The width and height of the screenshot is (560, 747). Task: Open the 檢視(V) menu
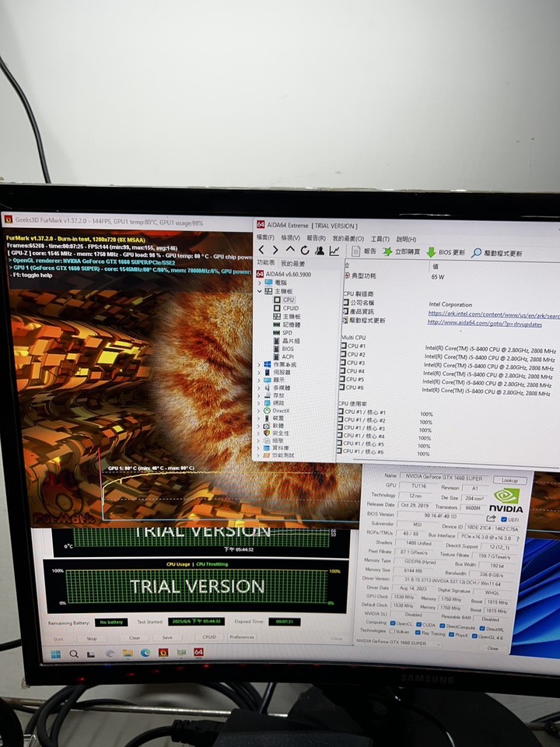pos(290,238)
